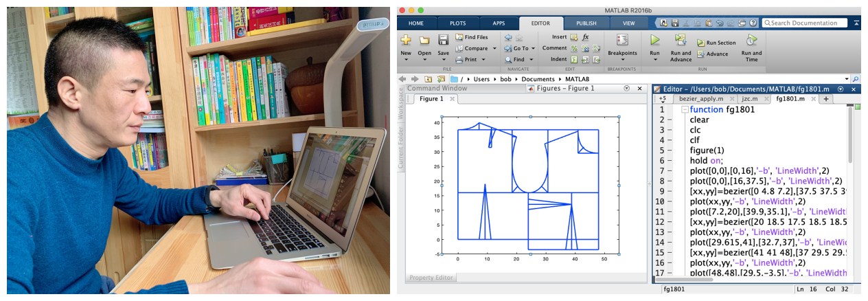Image resolution: width=868 pixels, height=301 pixels.
Task: Expand the Breakpoints dropdown
Action: coord(622,60)
